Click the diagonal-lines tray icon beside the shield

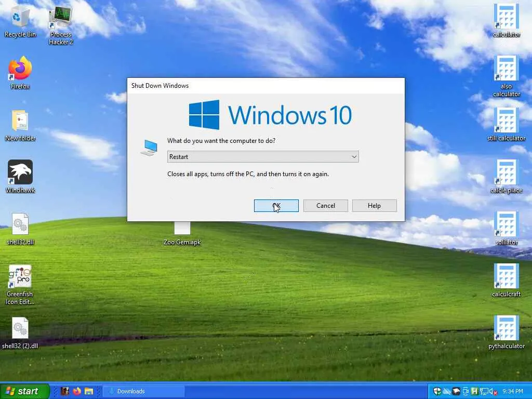click(447, 391)
